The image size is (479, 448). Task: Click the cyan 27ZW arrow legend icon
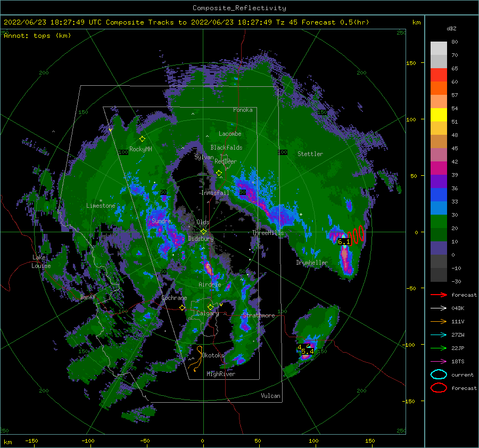tap(439, 335)
